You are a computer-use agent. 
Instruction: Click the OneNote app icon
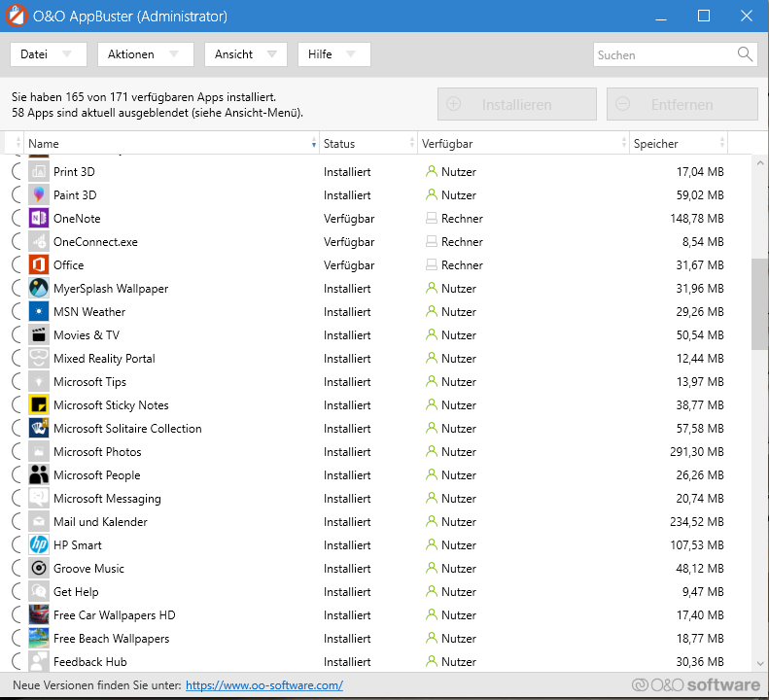(39, 219)
